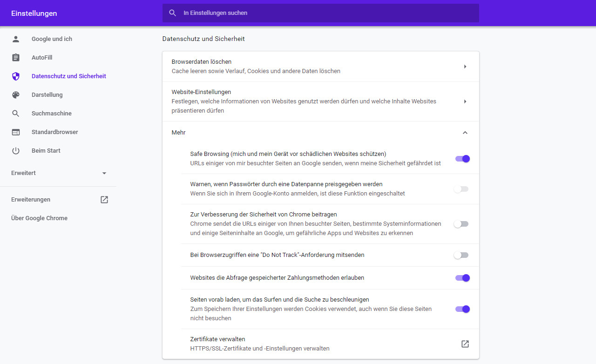Click the Zur Verbesserung der Sicherheit title
The image size is (596, 364).
[x=264, y=215]
